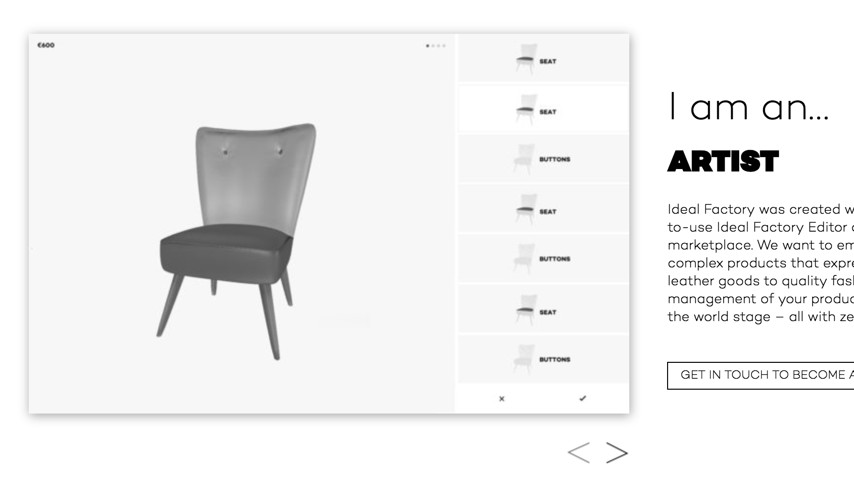The width and height of the screenshot is (854, 504).
Task: Select the last carousel dot indicator
Action: coord(444,46)
